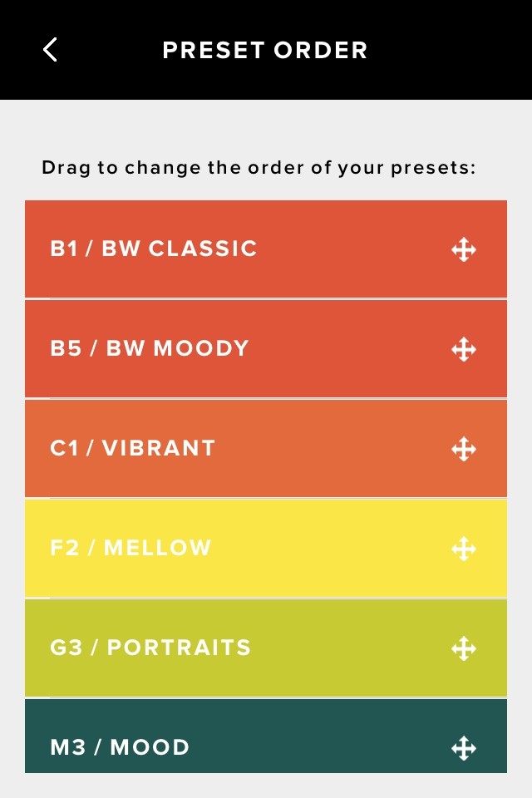
Task: Choose the C1 / VIBRANT preset label
Action: pyautogui.click(x=133, y=448)
